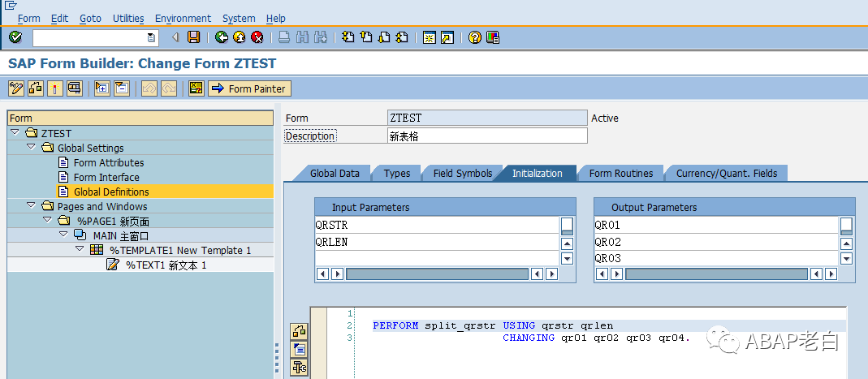Click the Form Painter button
Screen dimensions: 868x379
(x=249, y=88)
